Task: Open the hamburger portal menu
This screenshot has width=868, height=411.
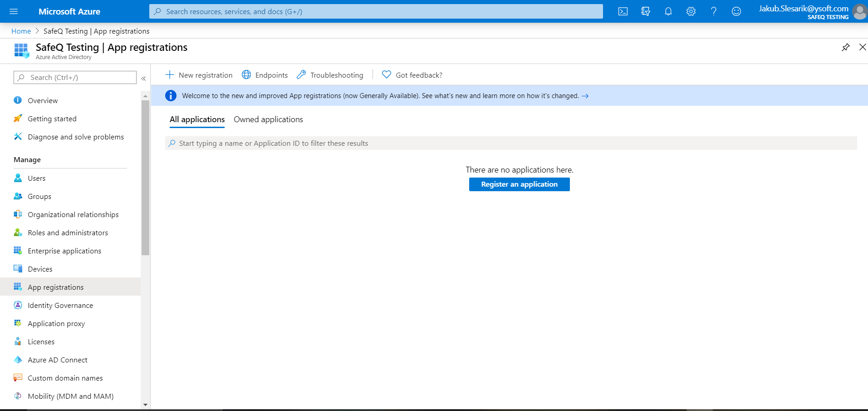Action: 14,11
